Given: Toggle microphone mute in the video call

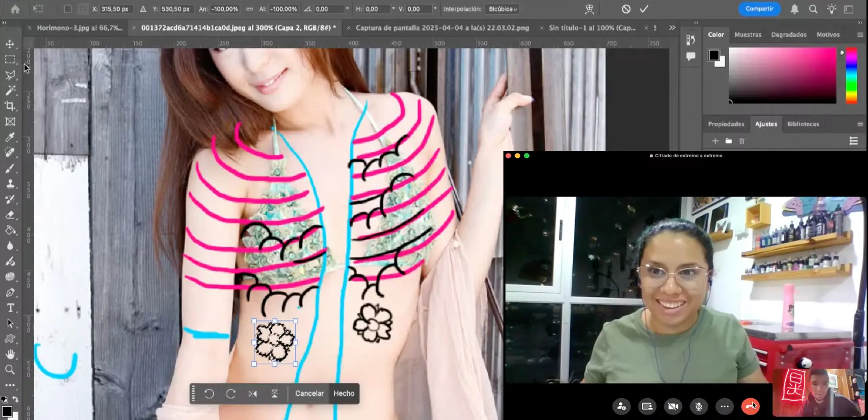Looking at the screenshot, I should click(699, 406).
